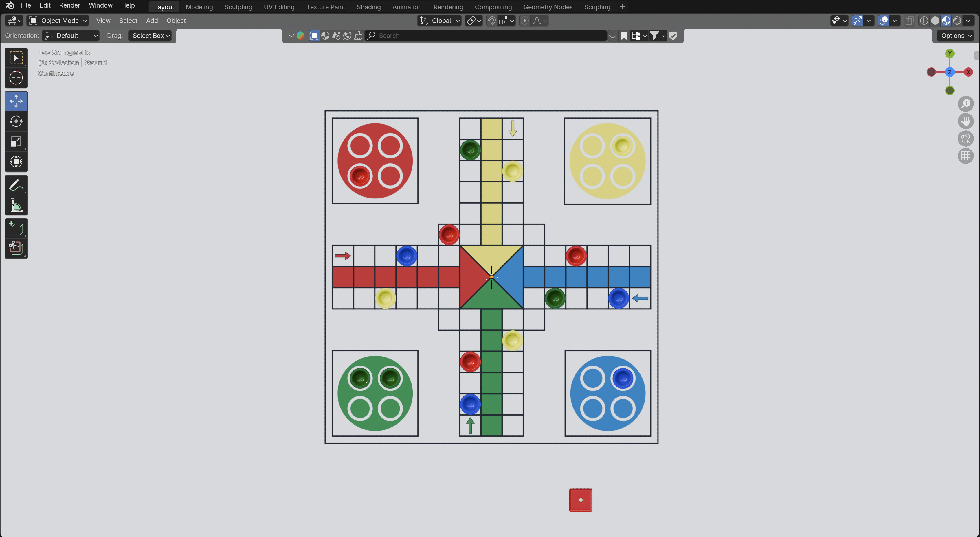Screen dimensions: 980x537
Task: Activate the 3D Cursor tool
Action: [x=16, y=78]
